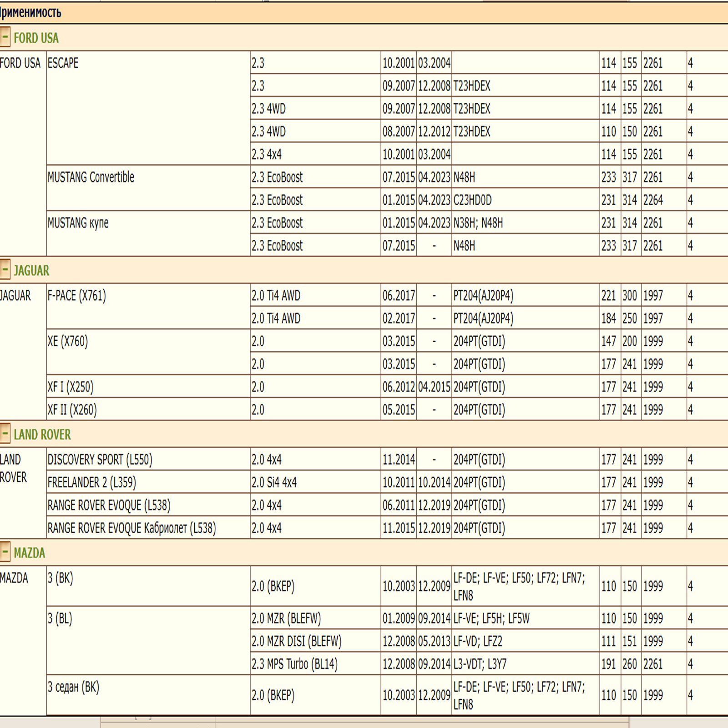
Task: Select the ESCAPE model cell
Action: 63,63
